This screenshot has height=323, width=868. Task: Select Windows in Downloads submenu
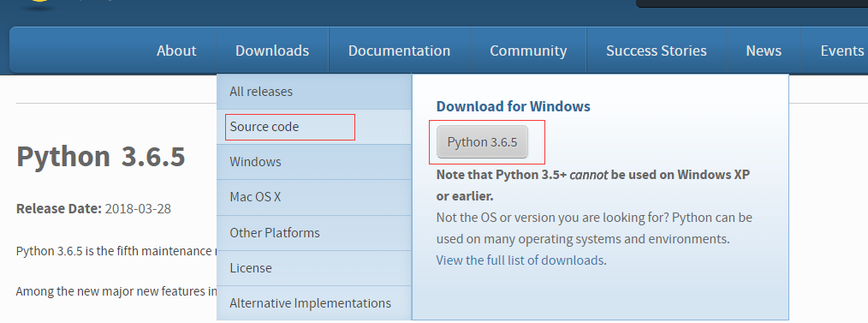pos(314,162)
